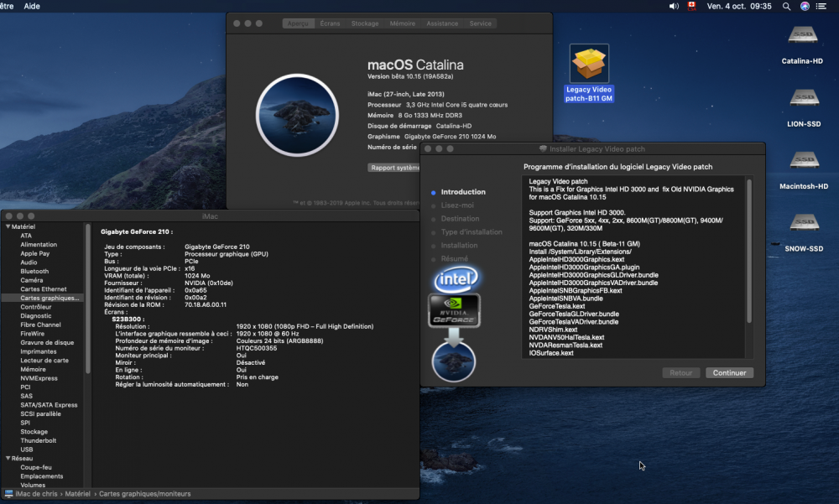Click Gigabyte GeForce 210 heading in report
Screen dimensions: 839x504
point(137,232)
